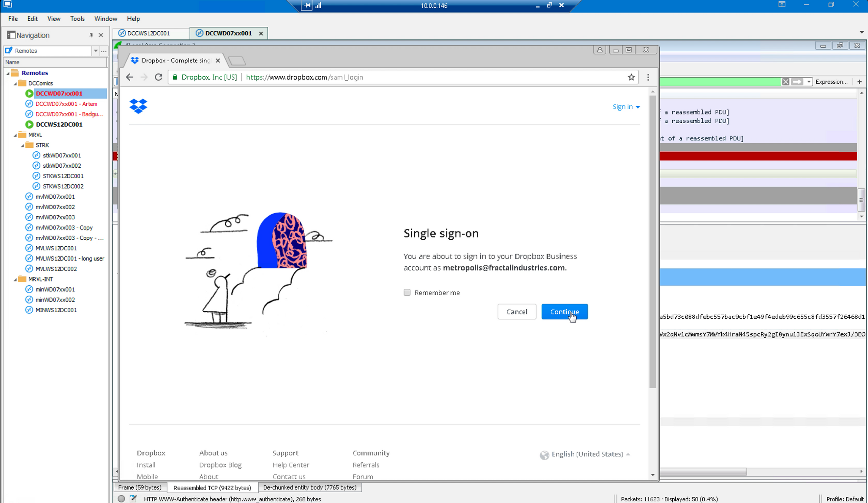The image size is (868, 503).
Task: Pin the Navigation panel
Action: pyautogui.click(x=91, y=35)
